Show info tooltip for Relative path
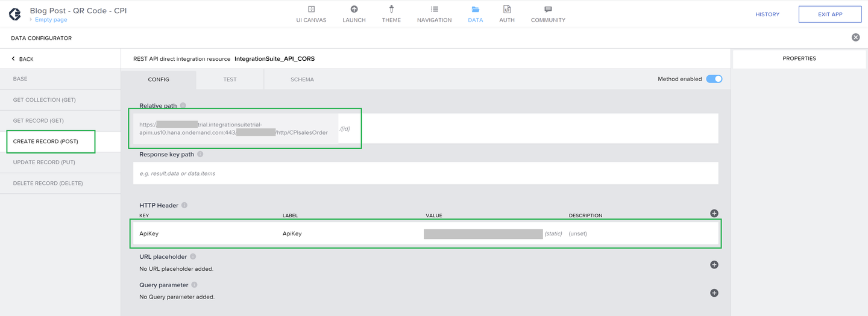This screenshot has width=868, height=316. click(183, 105)
